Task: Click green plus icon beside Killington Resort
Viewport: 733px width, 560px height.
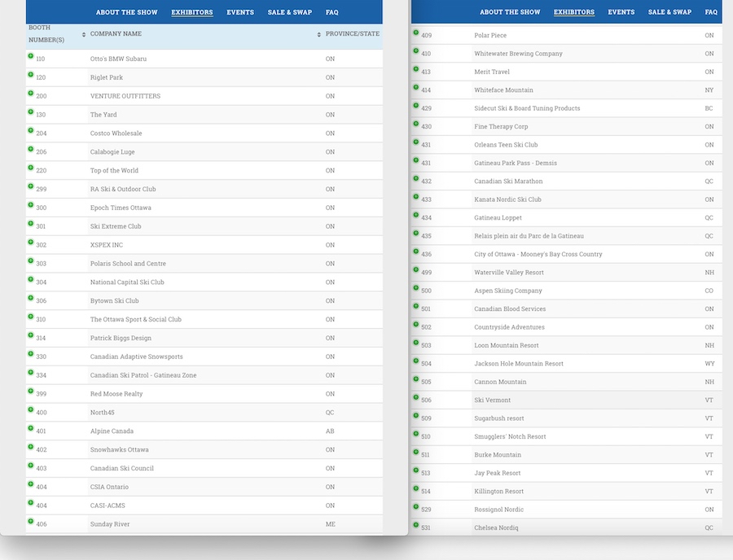Action: pyautogui.click(x=416, y=488)
